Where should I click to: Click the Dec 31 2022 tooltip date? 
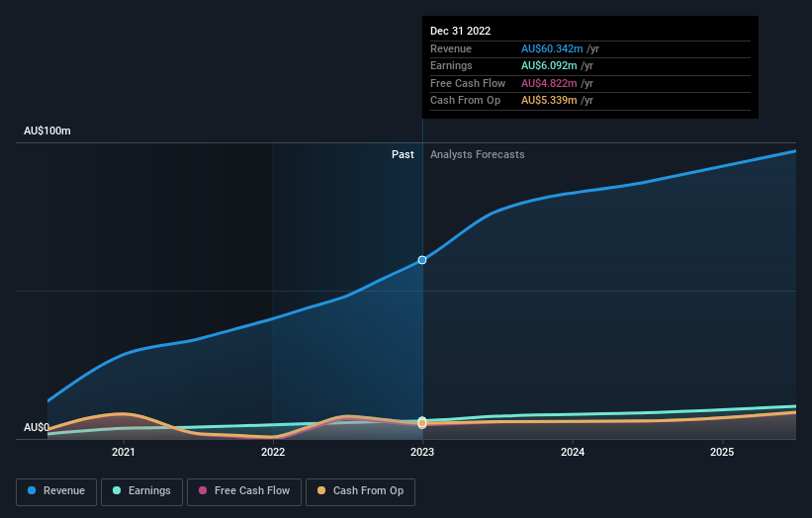(460, 31)
